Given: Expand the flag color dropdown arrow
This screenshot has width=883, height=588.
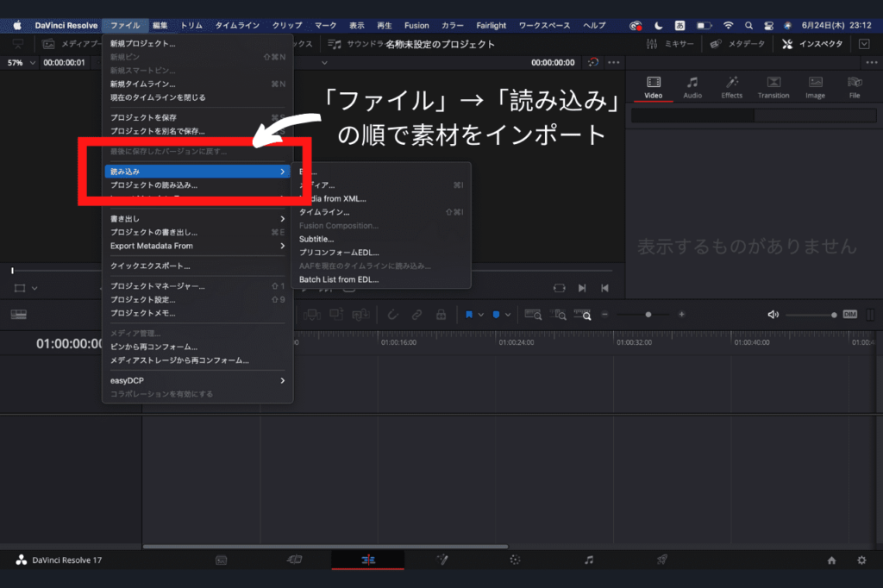Looking at the screenshot, I should coord(481,315).
